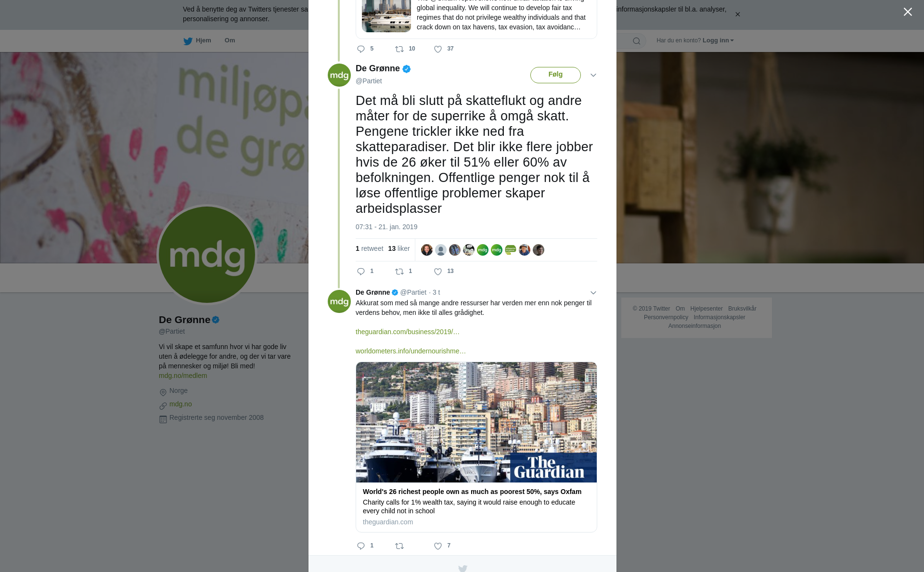Retweet the main skatteflukt tweet
This screenshot has height=572, width=924.
[399, 272]
